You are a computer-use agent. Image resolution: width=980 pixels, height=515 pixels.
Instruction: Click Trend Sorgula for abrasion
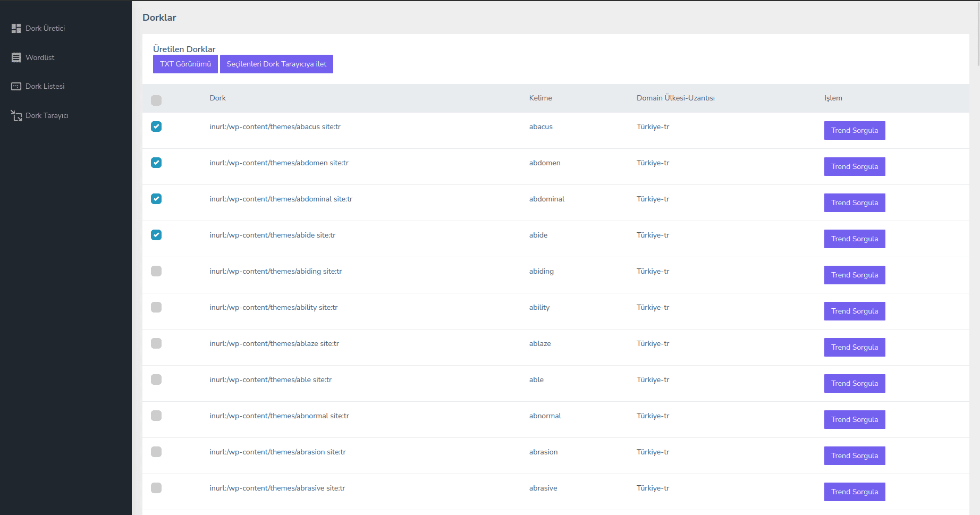[x=854, y=455]
